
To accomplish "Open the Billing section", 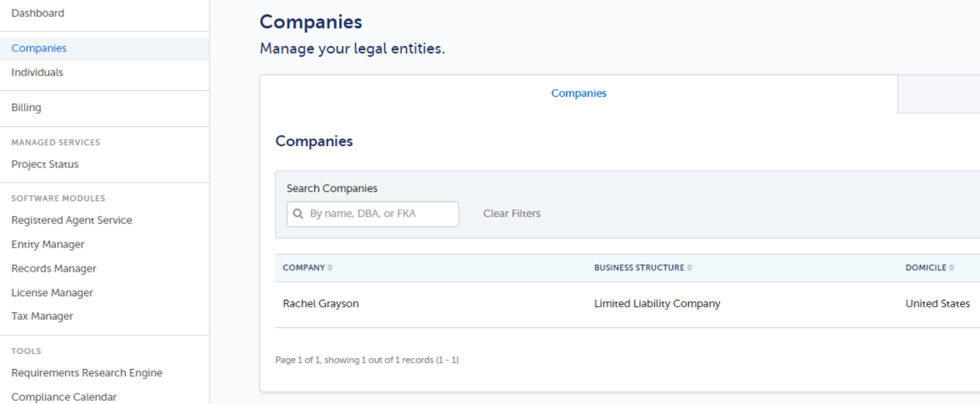I will [x=26, y=107].
